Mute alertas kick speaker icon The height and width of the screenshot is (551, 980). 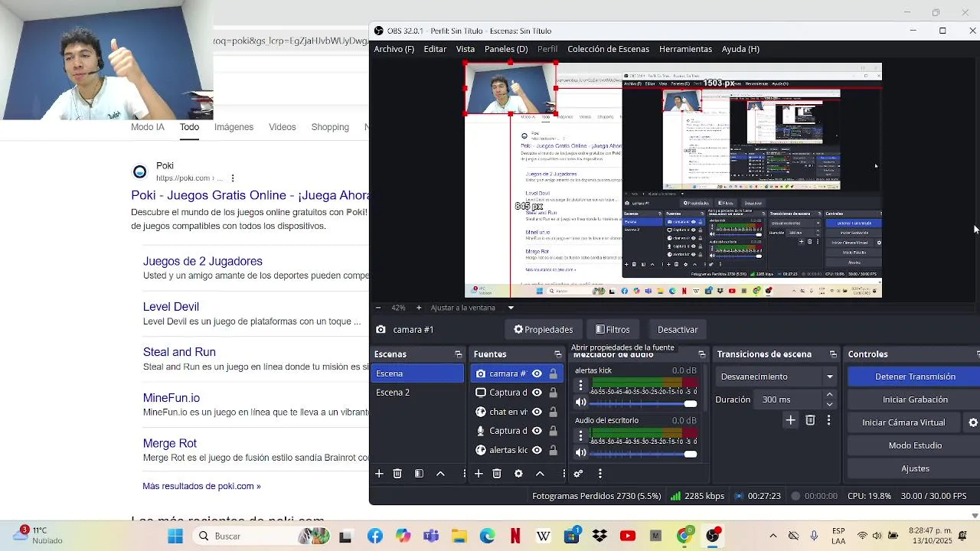coord(580,403)
